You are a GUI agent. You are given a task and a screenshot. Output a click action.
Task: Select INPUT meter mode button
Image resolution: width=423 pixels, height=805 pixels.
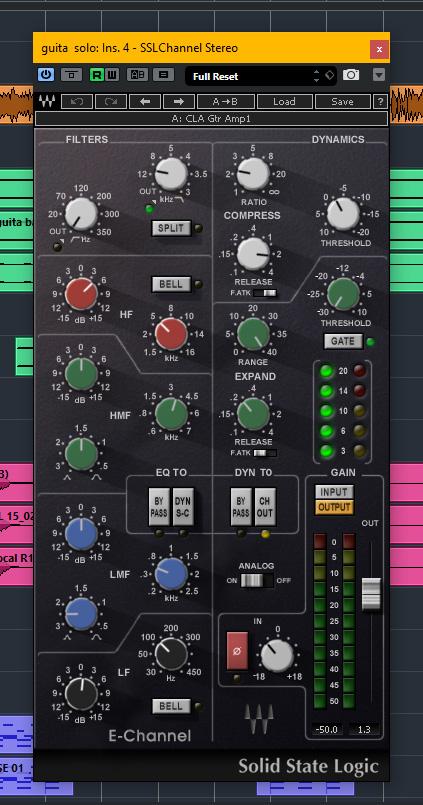pyautogui.click(x=334, y=492)
